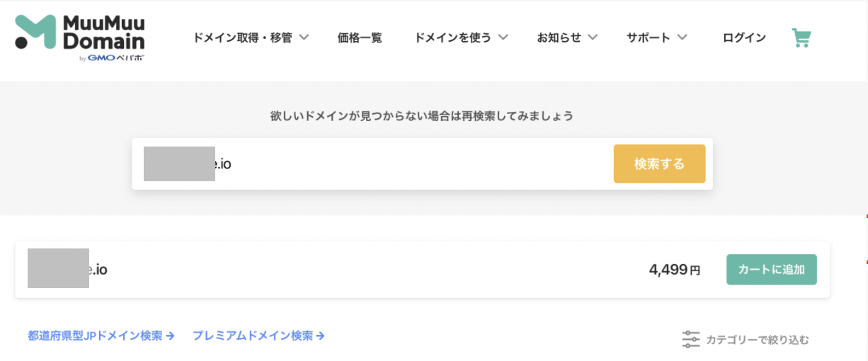Open the 価格一覧 menu item

click(x=360, y=38)
